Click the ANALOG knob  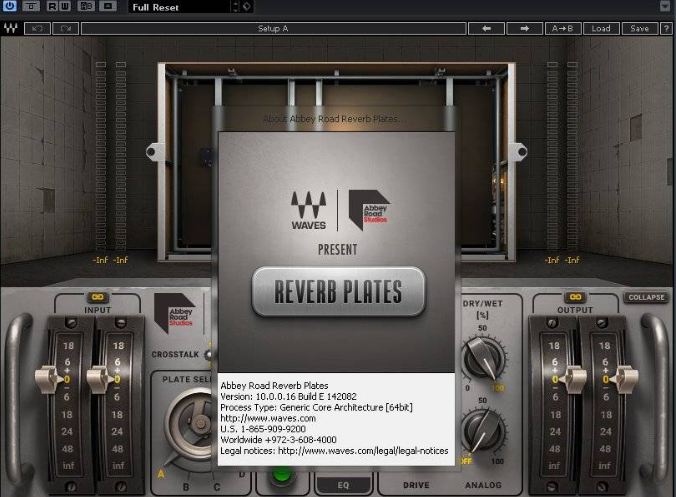[x=483, y=431]
